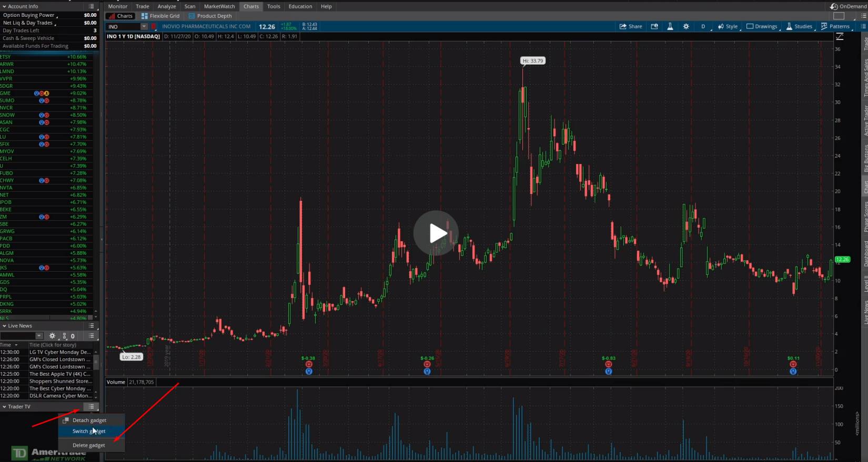Click the OnDemand clock icon
Screen dimensions: 868x462
tap(834, 6)
